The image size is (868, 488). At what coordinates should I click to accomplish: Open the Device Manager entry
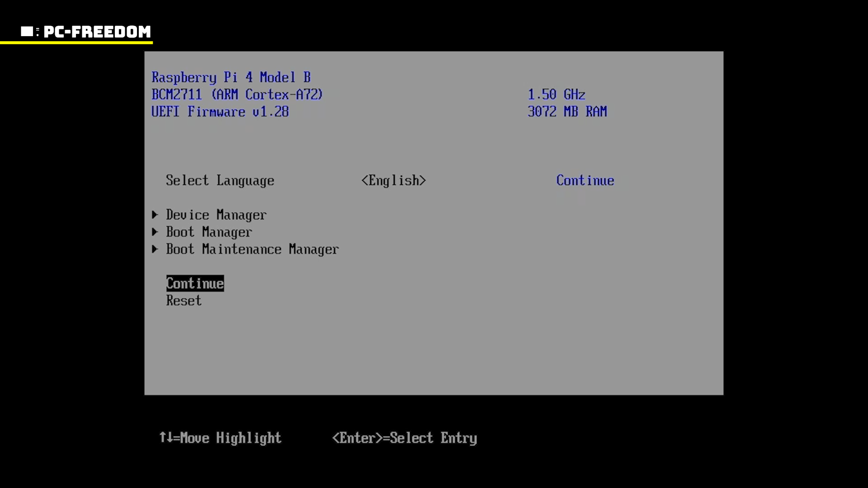click(216, 215)
